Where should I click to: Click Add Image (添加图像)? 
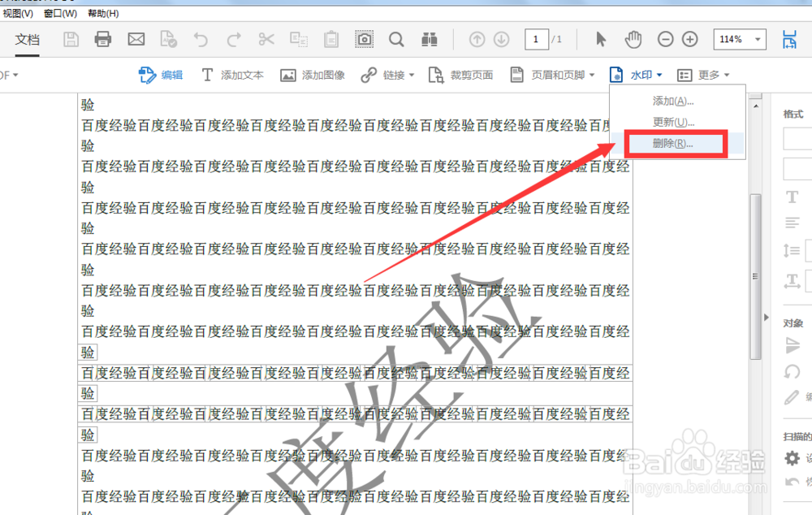coord(313,75)
